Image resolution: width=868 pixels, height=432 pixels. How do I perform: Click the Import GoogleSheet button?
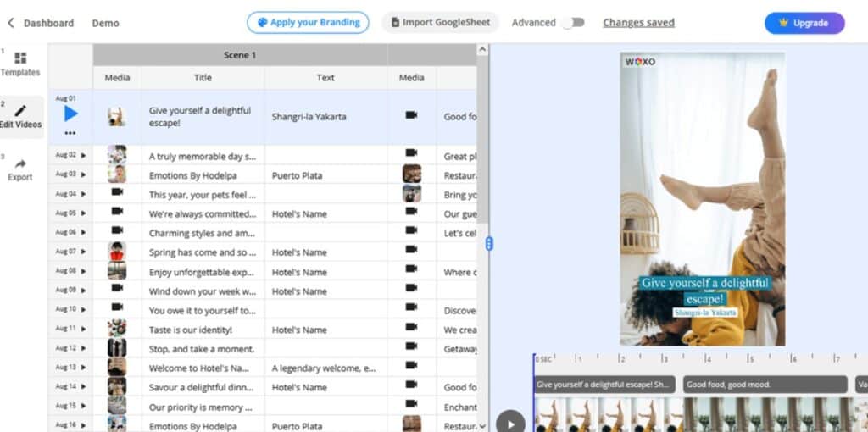coord(440,23)
